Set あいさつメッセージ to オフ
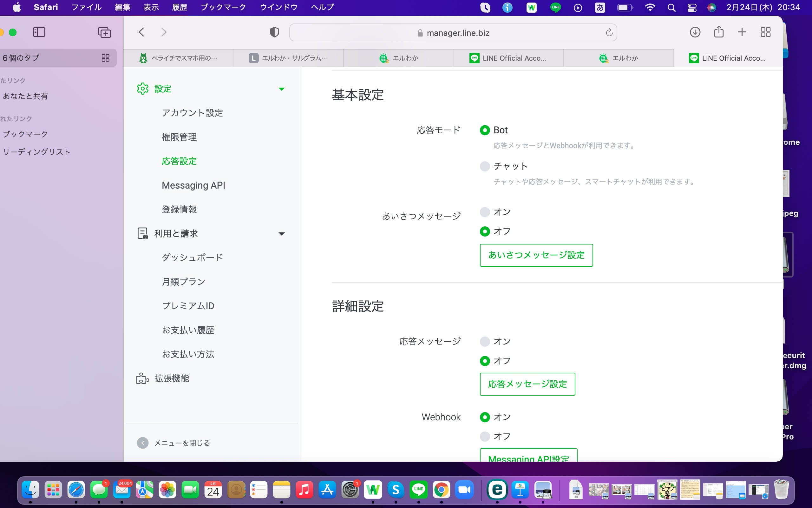The width and height of the screenshot is (812, 508). click(x=485, y=231)
